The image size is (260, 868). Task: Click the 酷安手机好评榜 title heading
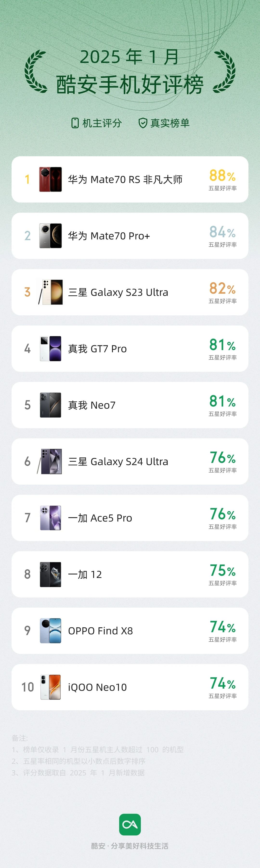130,85
